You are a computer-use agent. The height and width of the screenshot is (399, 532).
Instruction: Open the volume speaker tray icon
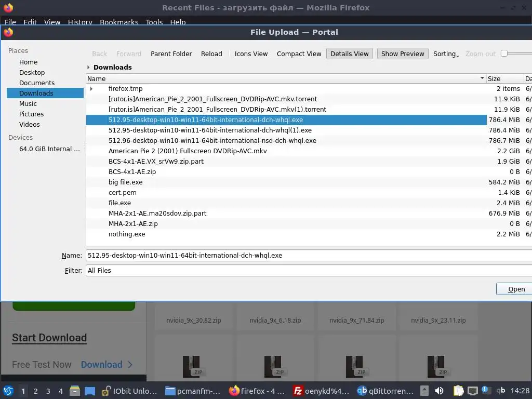click(439, 391)
